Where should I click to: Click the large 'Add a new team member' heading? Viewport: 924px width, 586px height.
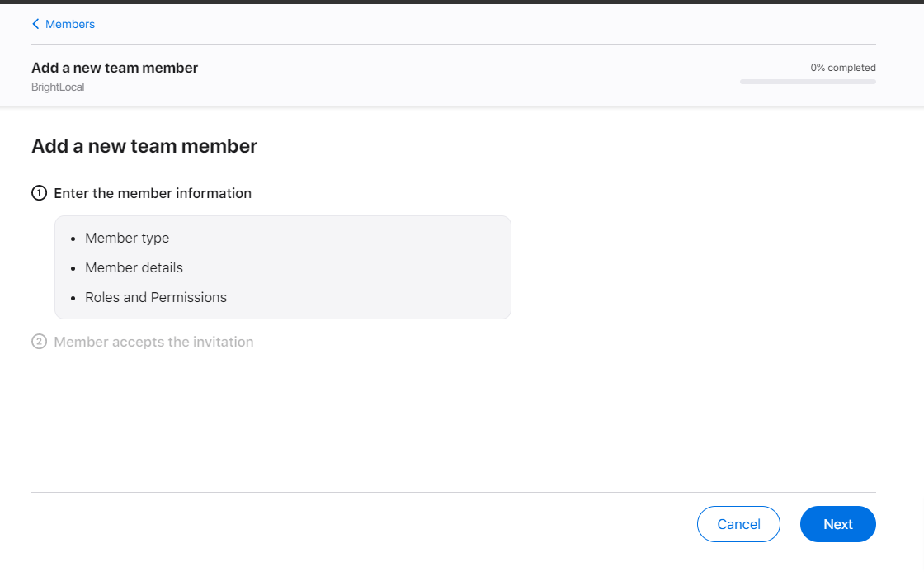tap(144, 146)
